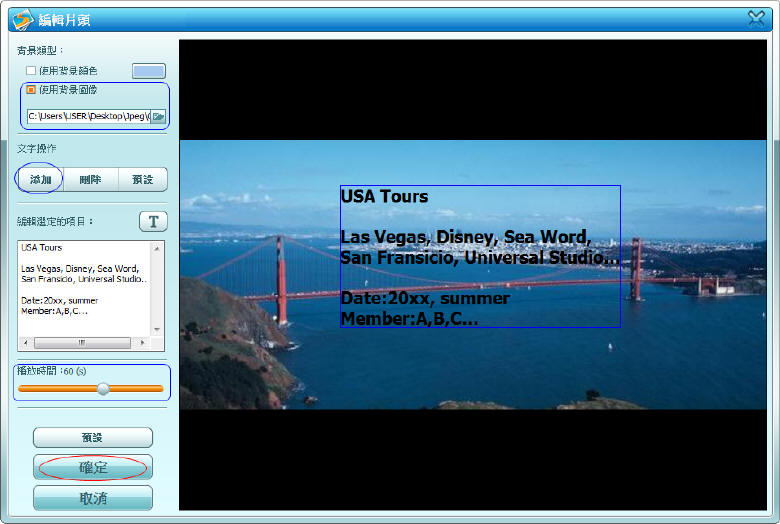Confirm with the 確定 button

coord(92,468)
